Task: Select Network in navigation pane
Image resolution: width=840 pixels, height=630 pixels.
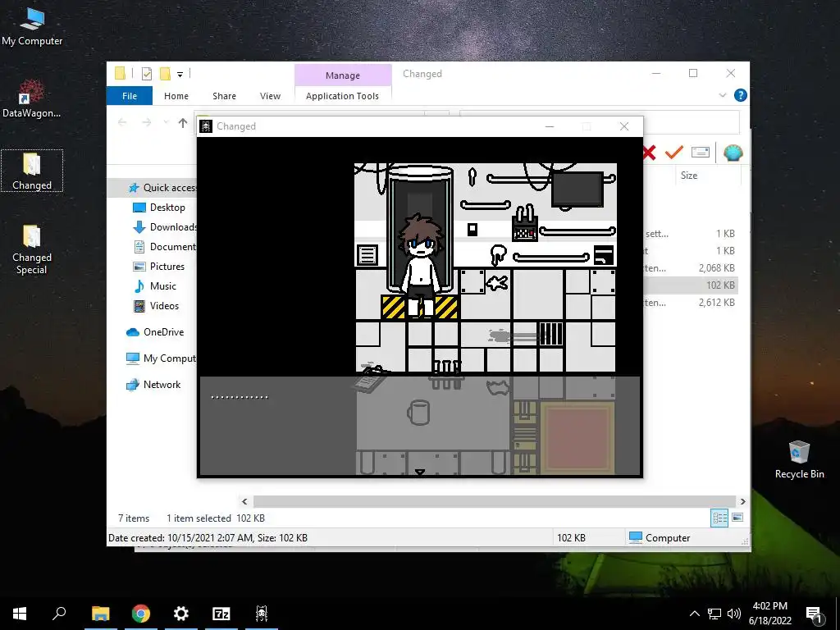Action: pos(153,385)
